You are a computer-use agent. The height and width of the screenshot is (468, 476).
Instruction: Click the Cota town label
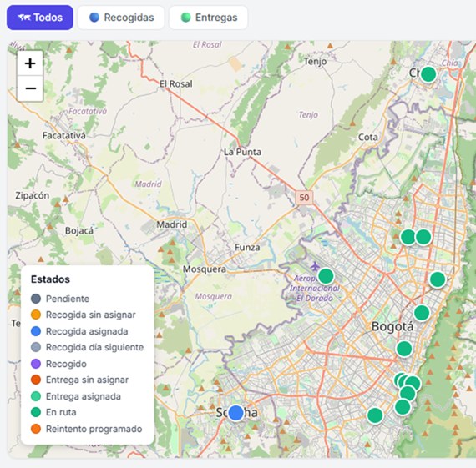point(368,138)
